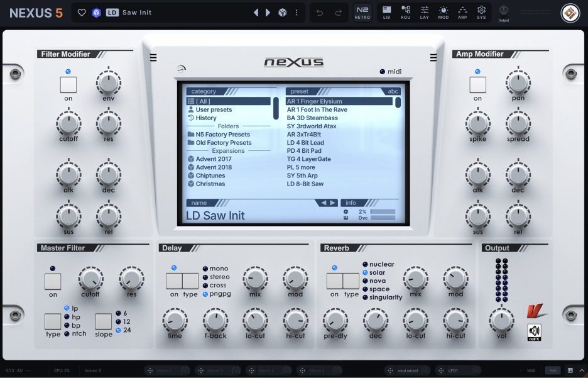
Task: Click the Master Filter type button
Action: click(x=53, y=321)
